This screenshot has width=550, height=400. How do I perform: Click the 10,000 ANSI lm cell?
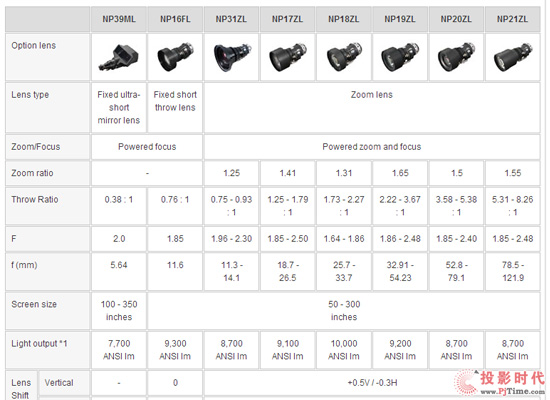pyautogui.click(x=344, y=350)
